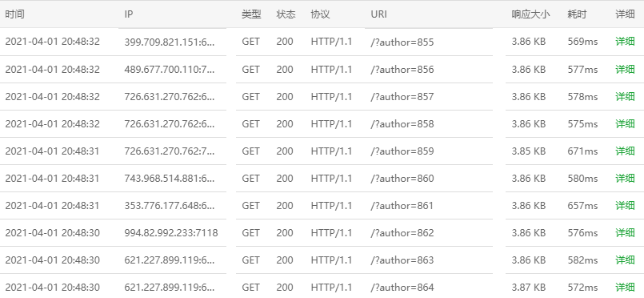Click status 200 in /?author=861 row
Screen dimensions: 644x298
point(285,205)
